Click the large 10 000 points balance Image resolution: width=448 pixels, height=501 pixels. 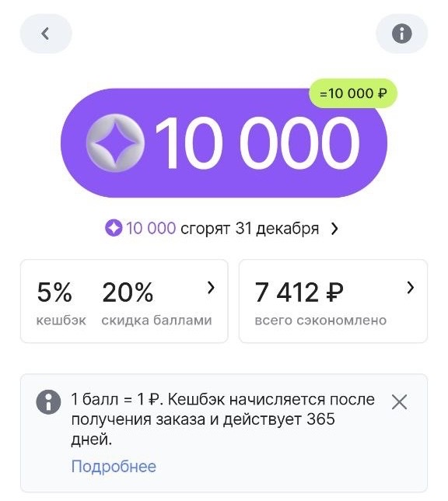pyautogui.click(x=258, y=143)
